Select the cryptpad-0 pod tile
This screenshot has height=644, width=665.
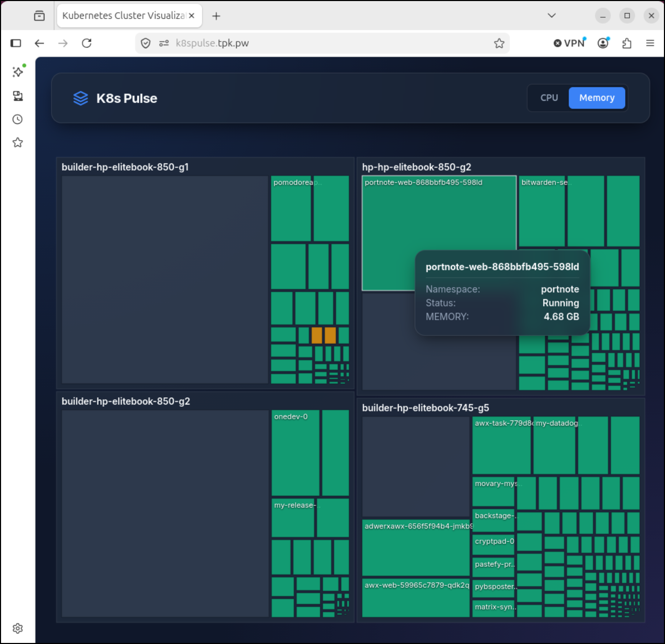coord(493,544)
